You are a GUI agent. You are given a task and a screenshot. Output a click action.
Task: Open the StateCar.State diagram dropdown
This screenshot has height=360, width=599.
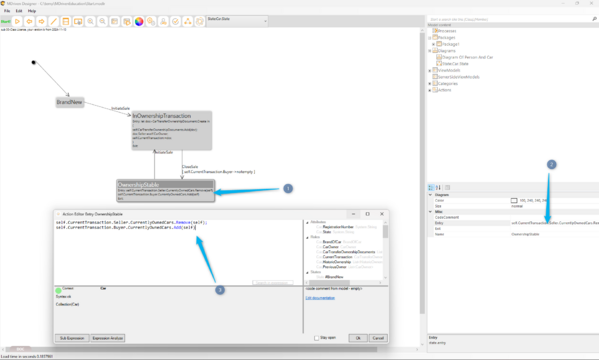237,21
